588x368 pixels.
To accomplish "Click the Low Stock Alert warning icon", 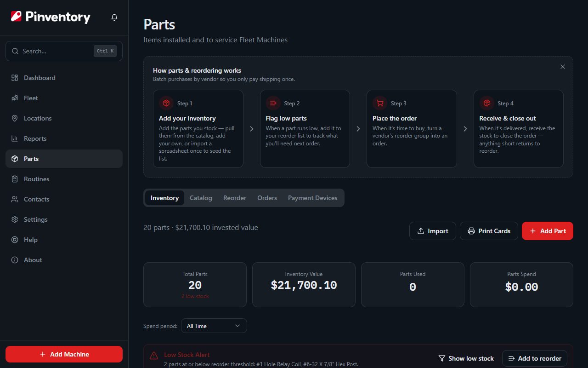I will click(x=154, y=356).
